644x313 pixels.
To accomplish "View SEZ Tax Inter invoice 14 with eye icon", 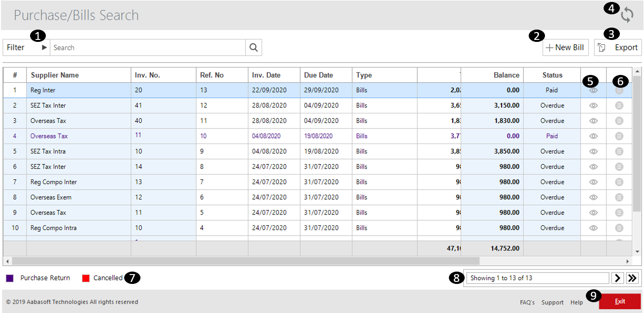I will [593, 167].
